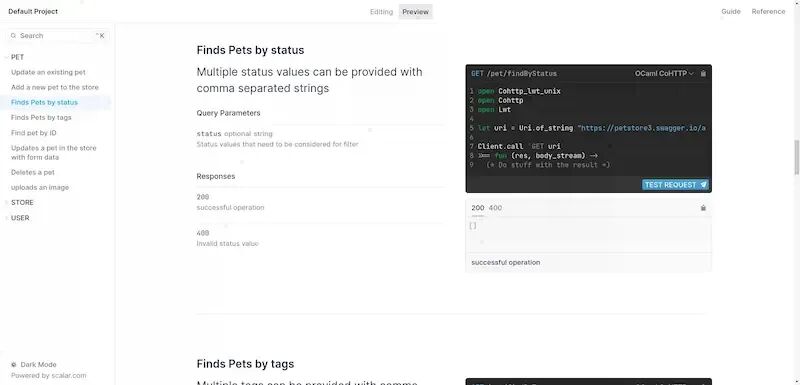This screenshot has width=800, height=385.
Task: Open the Reference link
Action: (768, 12)
